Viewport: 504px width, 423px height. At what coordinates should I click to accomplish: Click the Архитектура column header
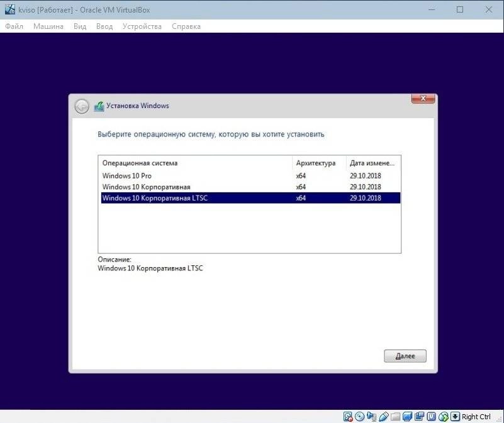319,163
